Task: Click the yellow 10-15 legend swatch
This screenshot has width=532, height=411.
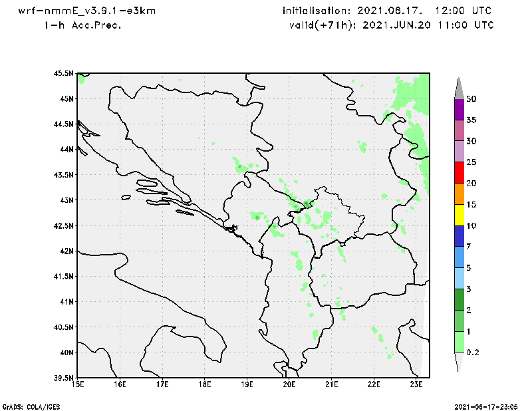Action: [x=459, y=215]
